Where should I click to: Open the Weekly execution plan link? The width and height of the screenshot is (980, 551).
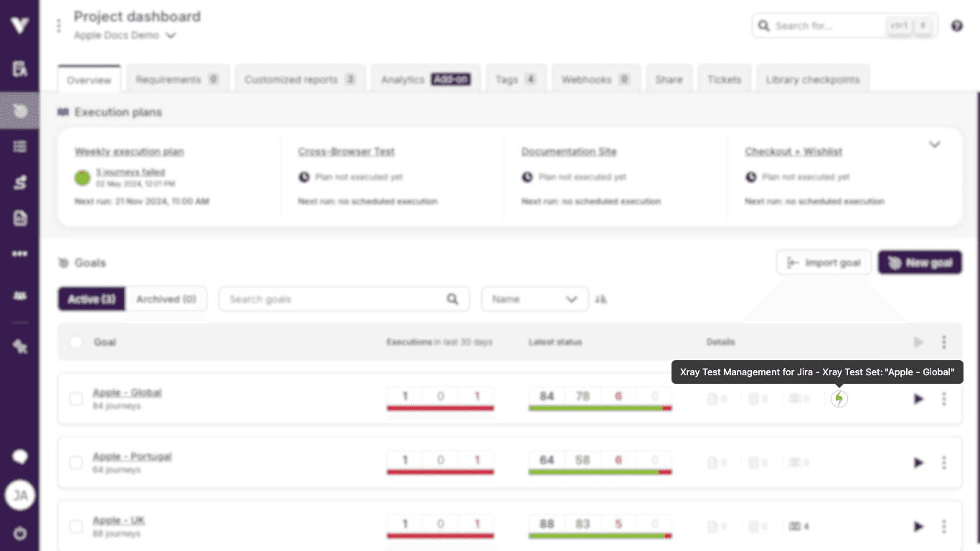(x=129, y=151)
